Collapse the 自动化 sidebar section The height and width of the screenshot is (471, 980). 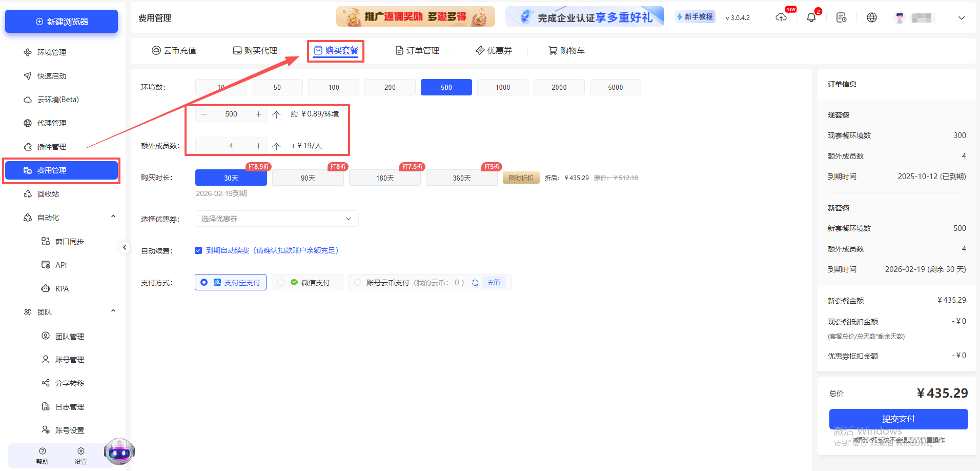[x=113, y=216]
